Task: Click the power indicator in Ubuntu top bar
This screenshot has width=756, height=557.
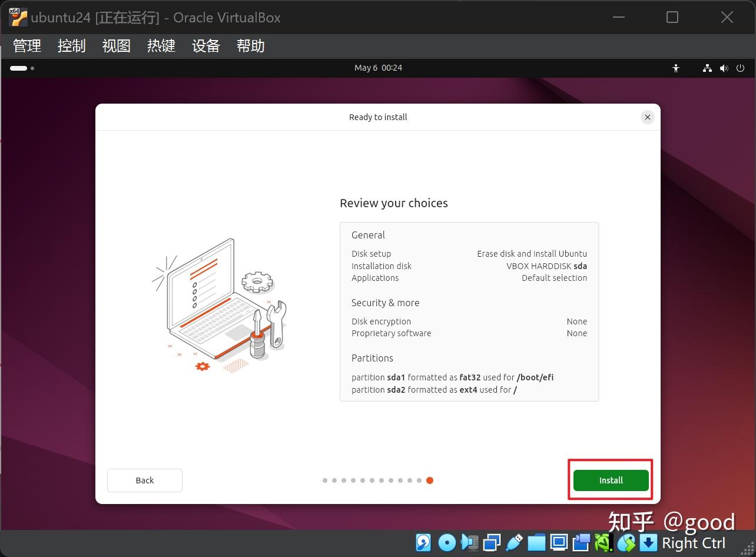Action: (740, 68)
